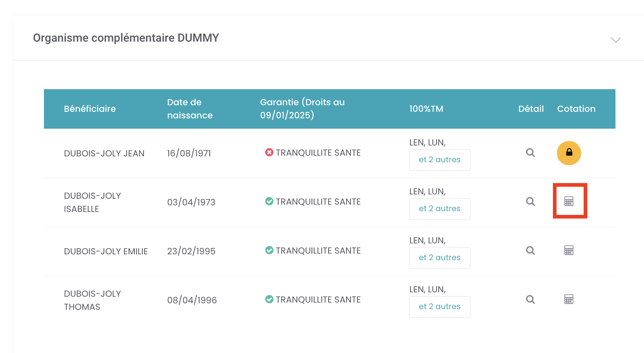Click the Date de naissance column header
Viewport: 644px width, 353px height.
click(190, 109)
